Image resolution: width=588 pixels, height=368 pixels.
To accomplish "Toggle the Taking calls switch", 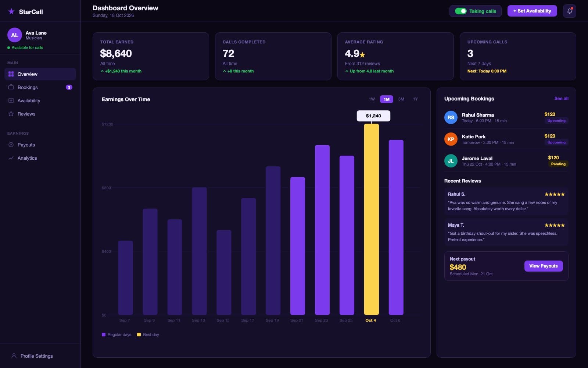I will point(460,11).
